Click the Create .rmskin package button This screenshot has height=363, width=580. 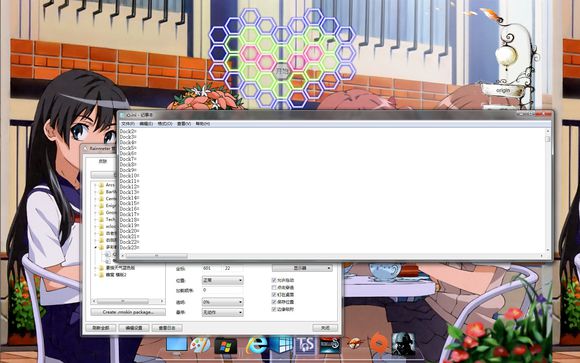click(128, 312)
